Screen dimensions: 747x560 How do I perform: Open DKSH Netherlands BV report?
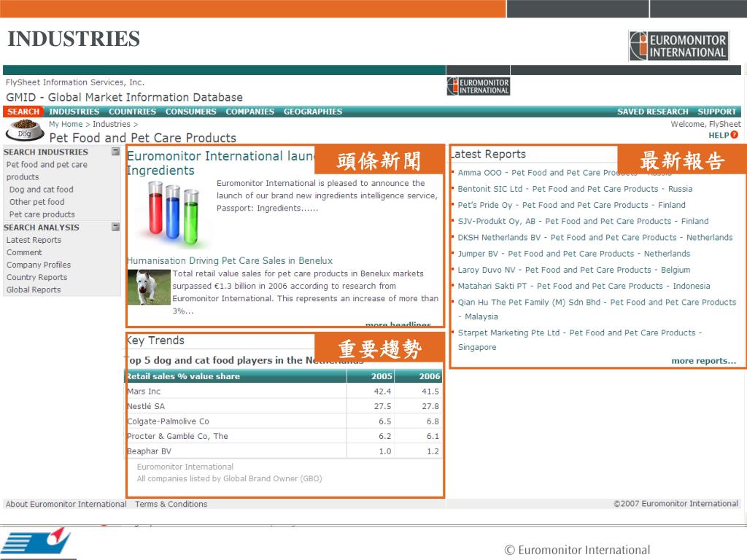(595, 237)
